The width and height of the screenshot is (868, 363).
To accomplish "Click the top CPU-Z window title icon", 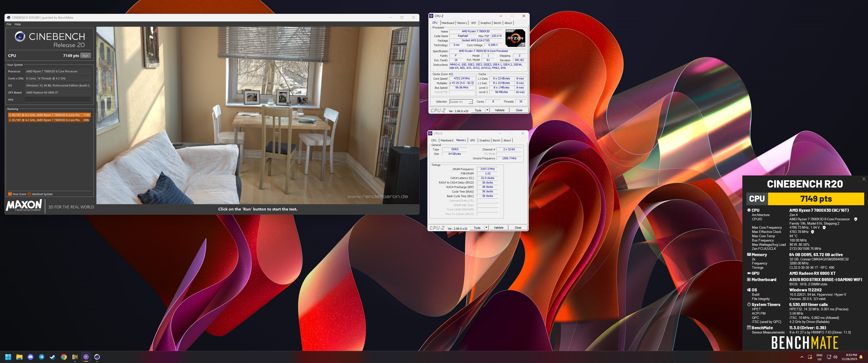I will coord(431,16).
